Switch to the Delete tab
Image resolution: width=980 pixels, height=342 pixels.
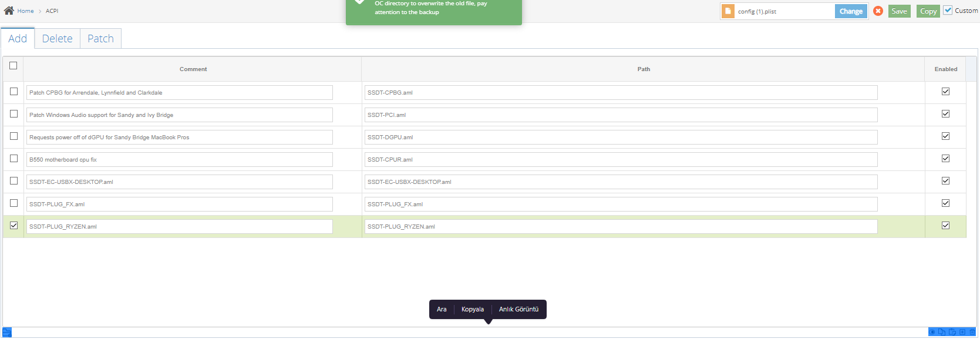58,39
